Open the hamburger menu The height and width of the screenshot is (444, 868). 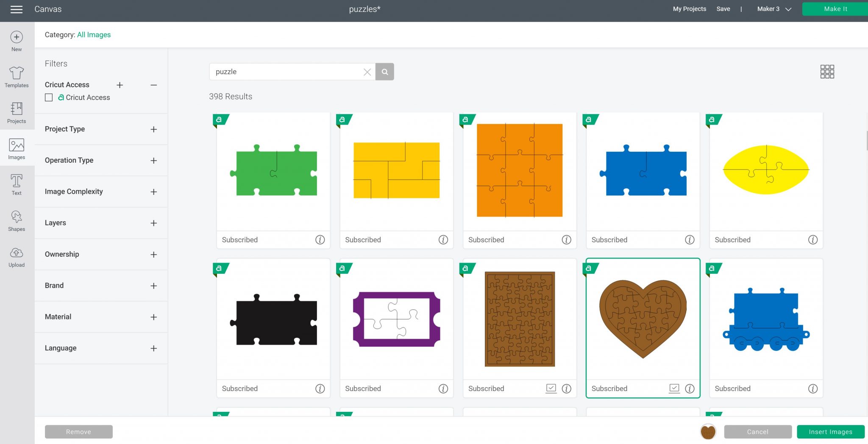click(x=16, y=9)
